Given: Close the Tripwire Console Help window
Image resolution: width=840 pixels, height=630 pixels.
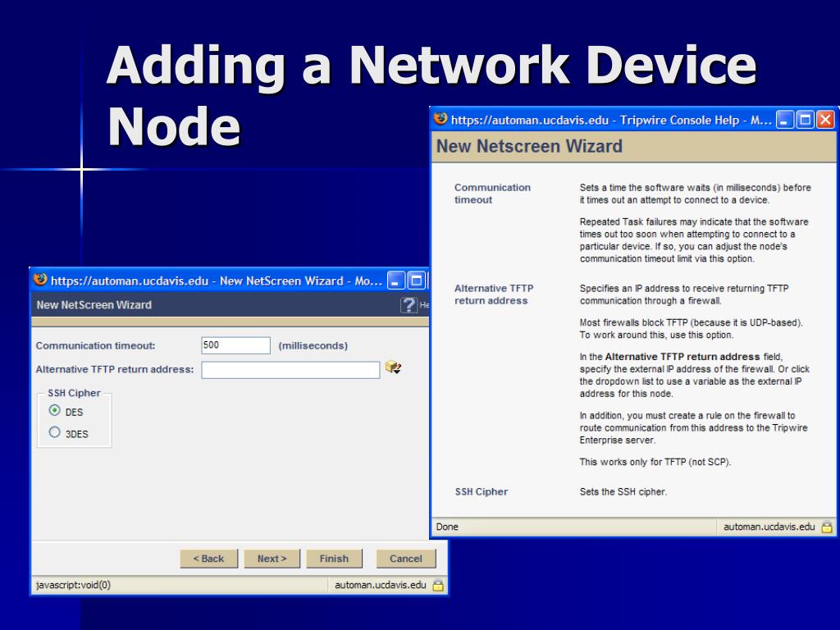Looking at the screenshot, I should 825,120.
